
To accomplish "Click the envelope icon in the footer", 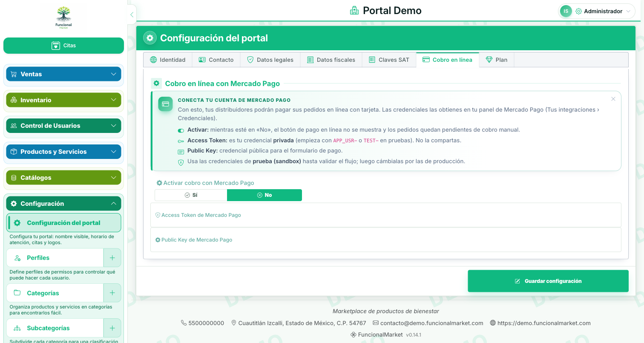I will click(376, 323).
